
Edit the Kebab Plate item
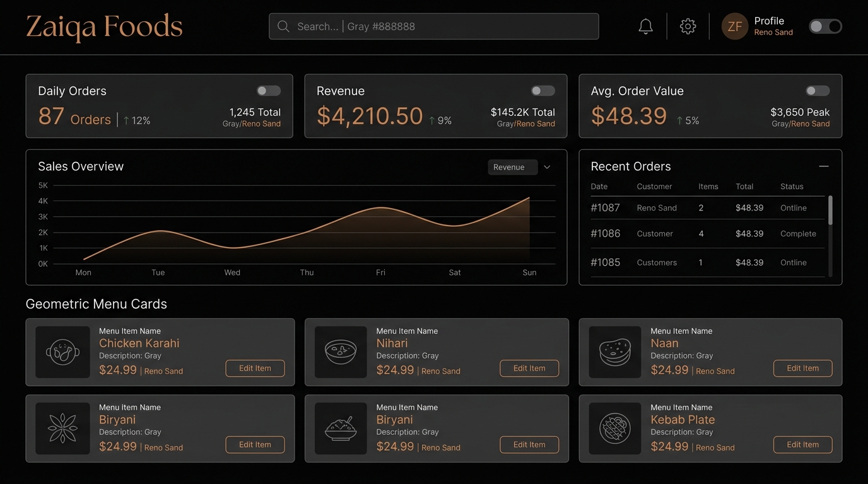(x=802, y=444)
